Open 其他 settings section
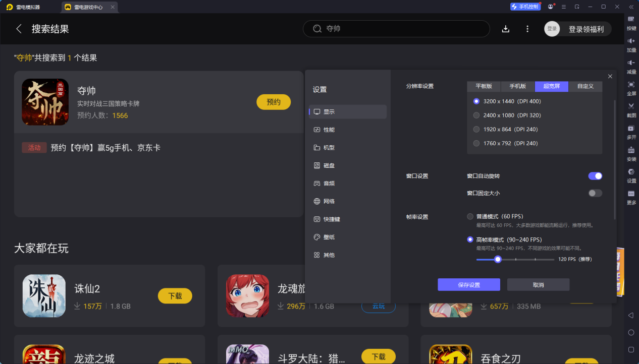639x364 pixels. pyautogui.click(x=348, y=255)
